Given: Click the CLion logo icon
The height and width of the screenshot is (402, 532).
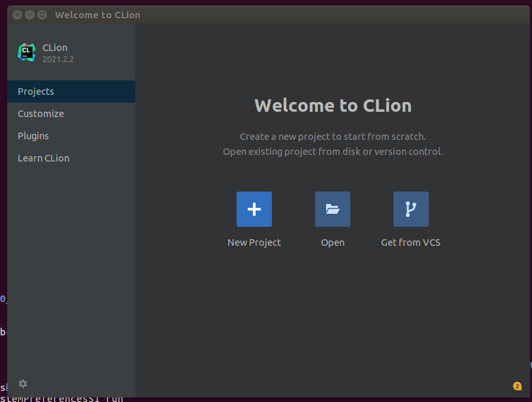Looking at the screenshot, I should pyautogui.click(x=27, y=52).
